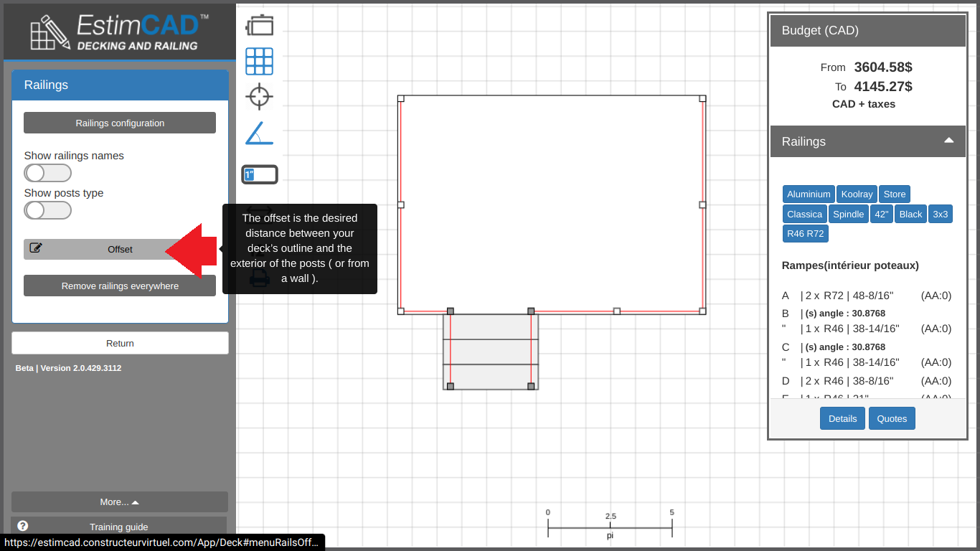Click the question mark help icon
The height and width of the screenshot is (551, 980).
(22, 526)
